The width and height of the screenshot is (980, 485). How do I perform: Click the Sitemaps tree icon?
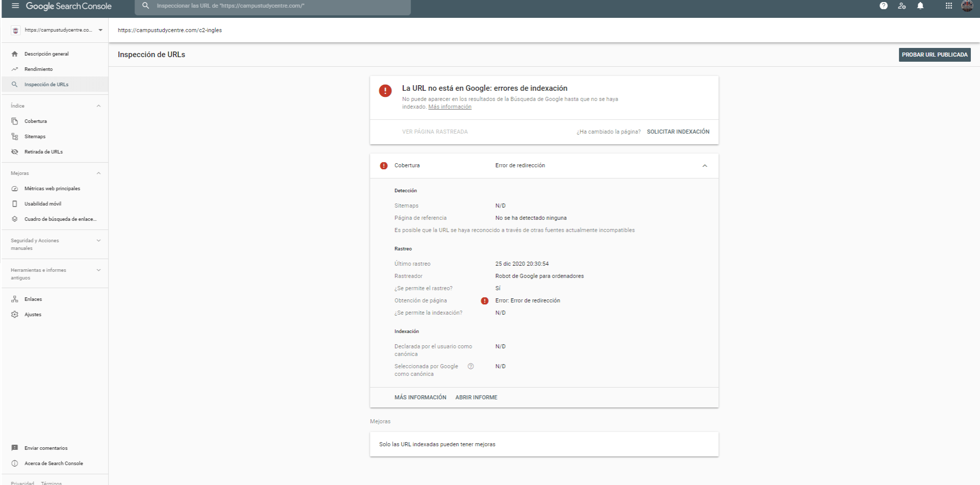point(15,137)
